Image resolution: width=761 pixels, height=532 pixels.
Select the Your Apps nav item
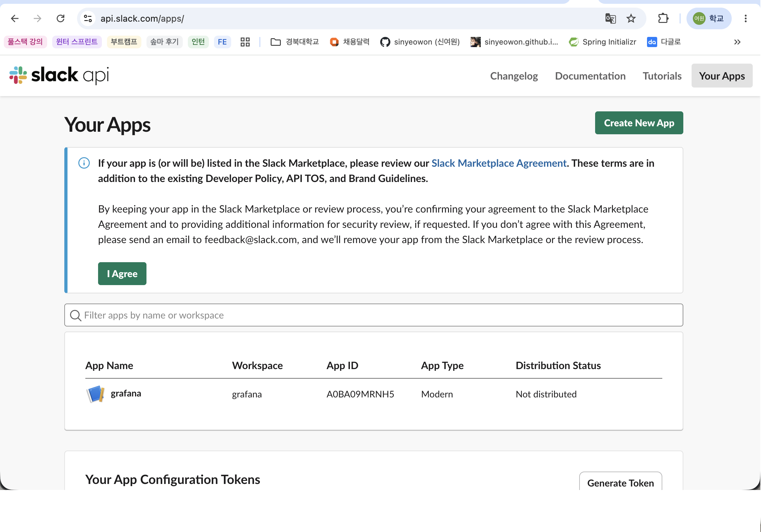pyautogui.click(x=722, y=76)
